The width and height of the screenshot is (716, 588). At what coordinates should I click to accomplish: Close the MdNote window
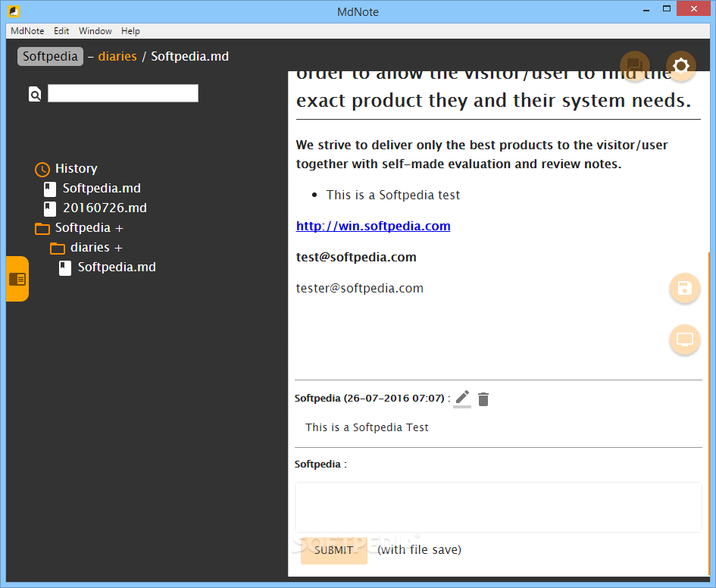tap(693, 8)
